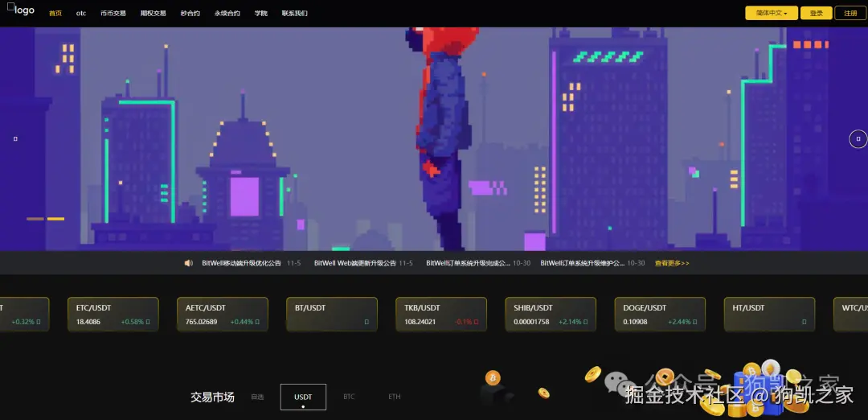Click the logo in the top bar

tap(20, 10)
